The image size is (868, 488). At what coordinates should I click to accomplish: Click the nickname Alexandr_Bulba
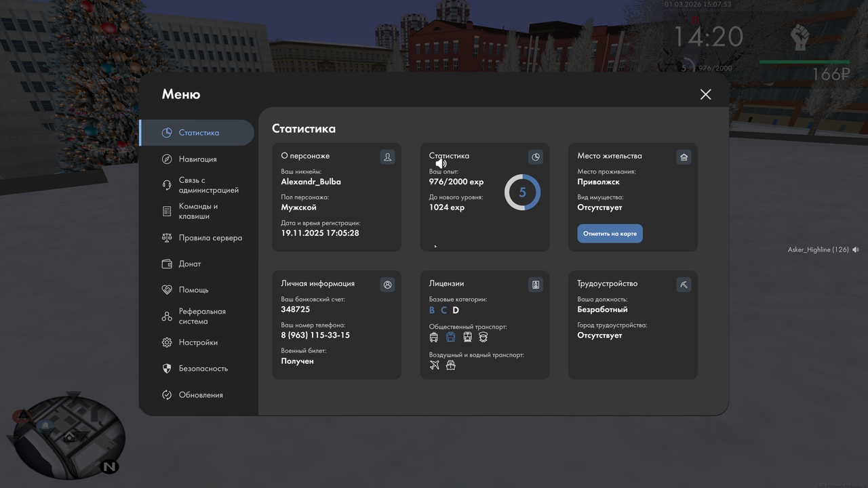[x=311, y=182]
